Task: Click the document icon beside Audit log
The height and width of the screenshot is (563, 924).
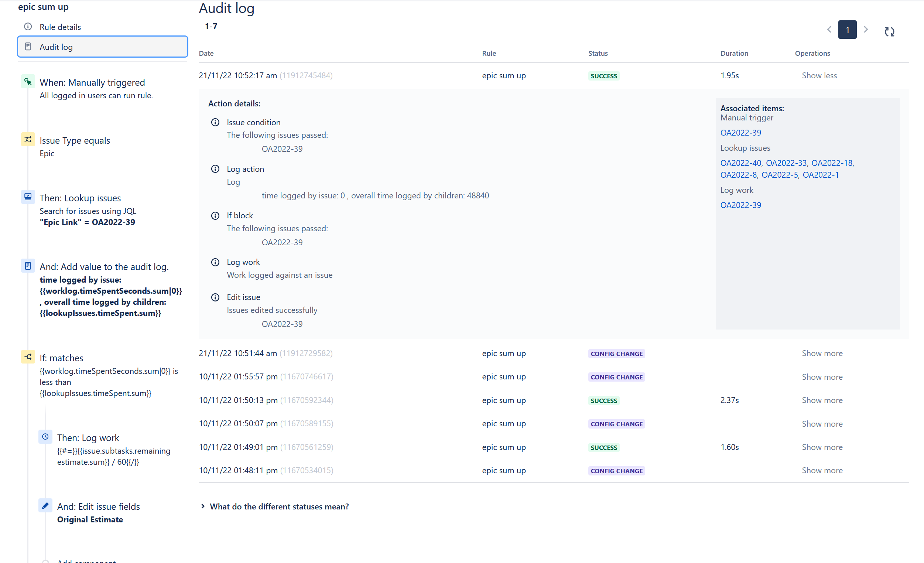Action: tap(28, 46)
